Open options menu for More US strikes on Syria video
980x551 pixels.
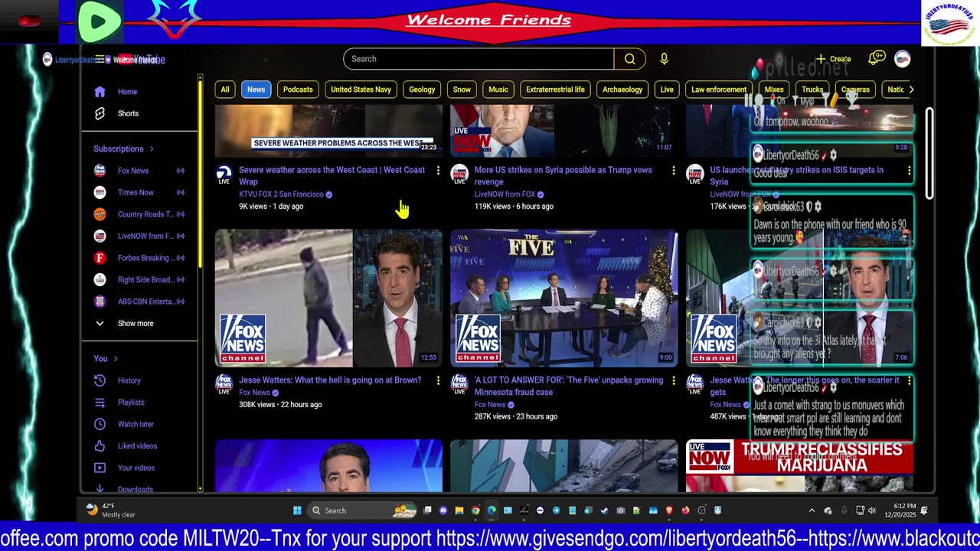(x=674, y=170)
